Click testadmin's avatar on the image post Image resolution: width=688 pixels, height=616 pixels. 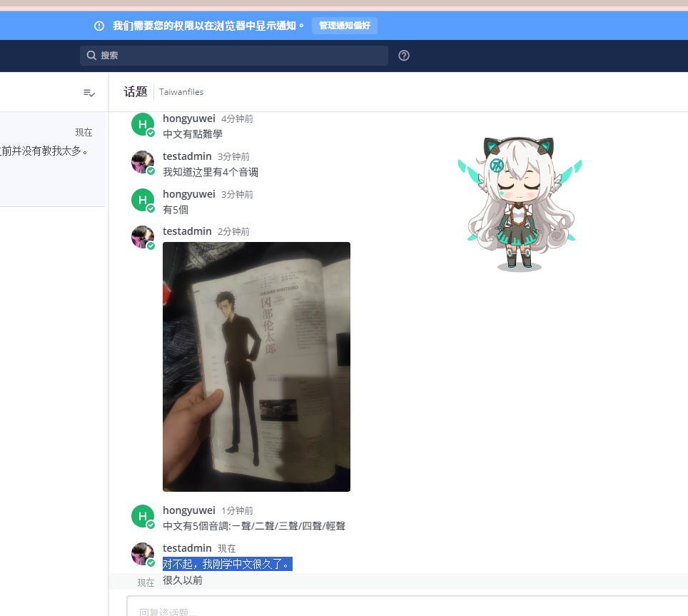(x=143, y=237)
